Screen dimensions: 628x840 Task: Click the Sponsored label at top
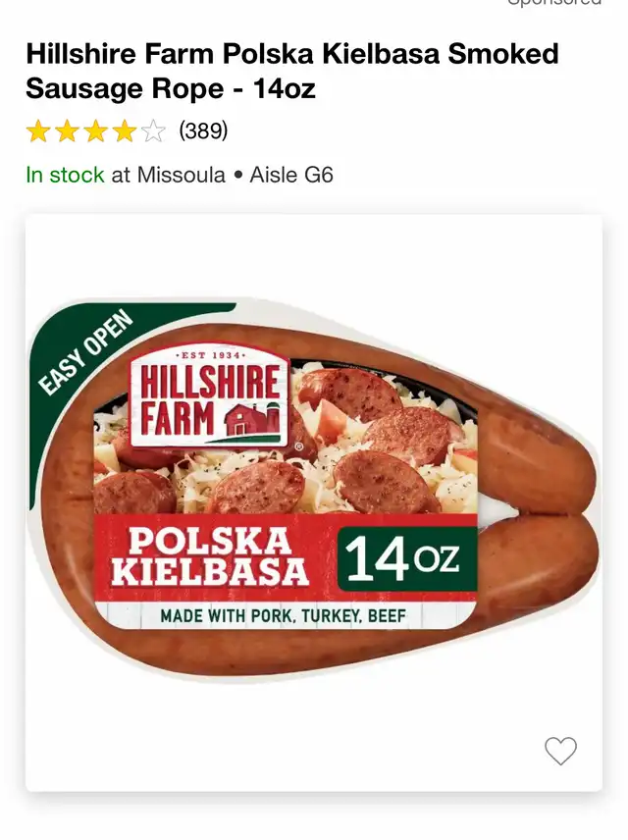pyautogui.click(x=554, y=3)
